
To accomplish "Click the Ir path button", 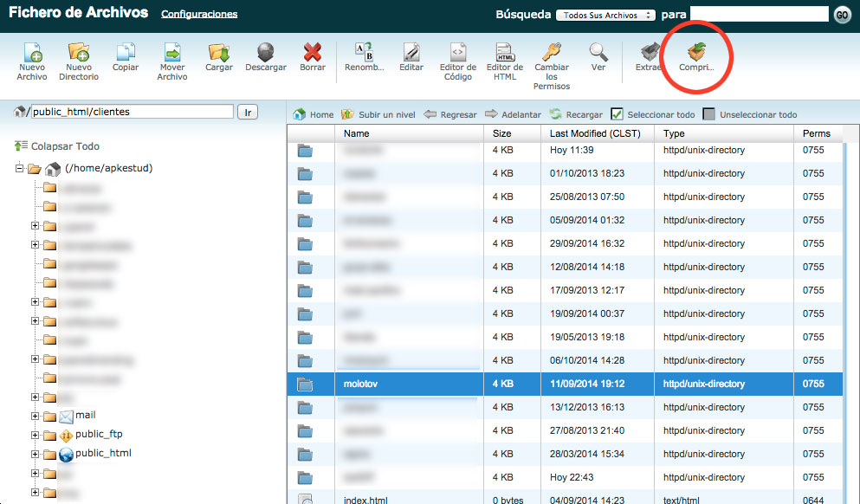I will [248, 112].
